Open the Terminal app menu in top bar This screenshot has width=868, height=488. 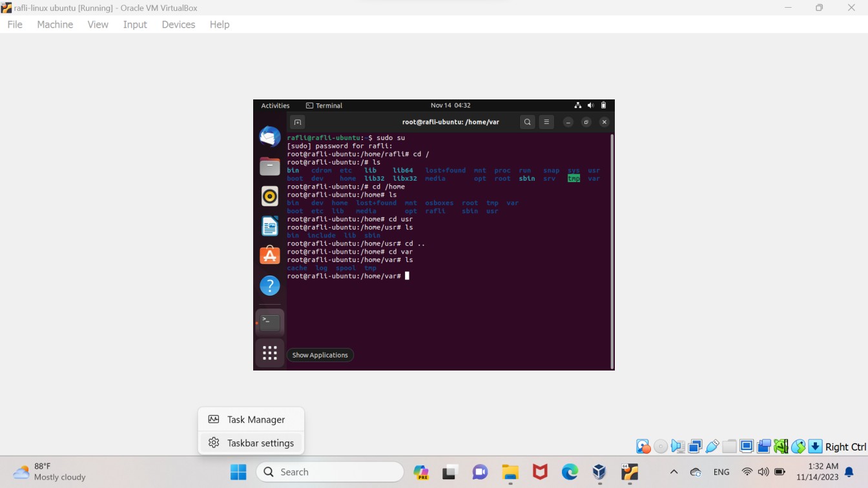[324, 105]
